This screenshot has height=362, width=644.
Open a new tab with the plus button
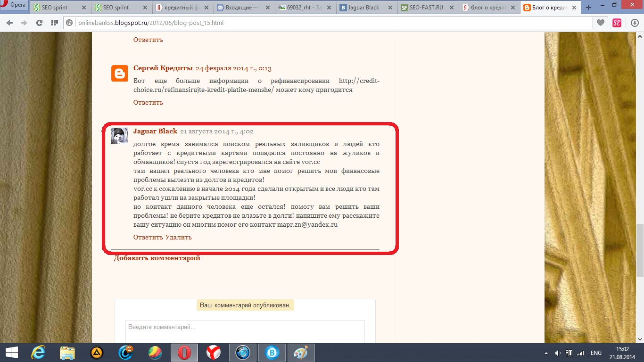tap(588, 8)
